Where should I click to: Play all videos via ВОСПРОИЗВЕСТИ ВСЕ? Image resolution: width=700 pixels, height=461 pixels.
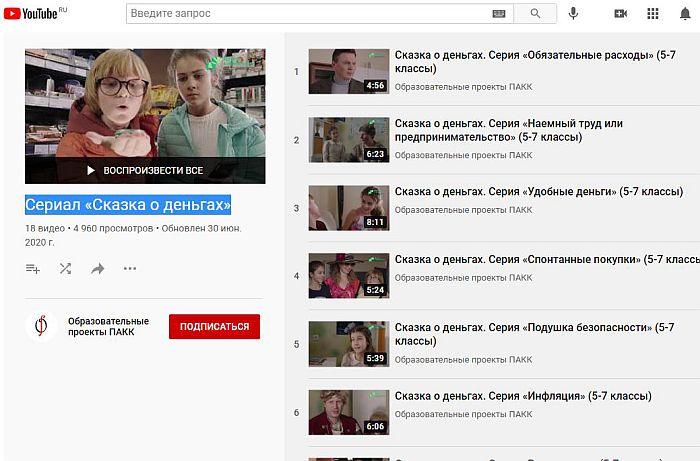coord(145,170)
